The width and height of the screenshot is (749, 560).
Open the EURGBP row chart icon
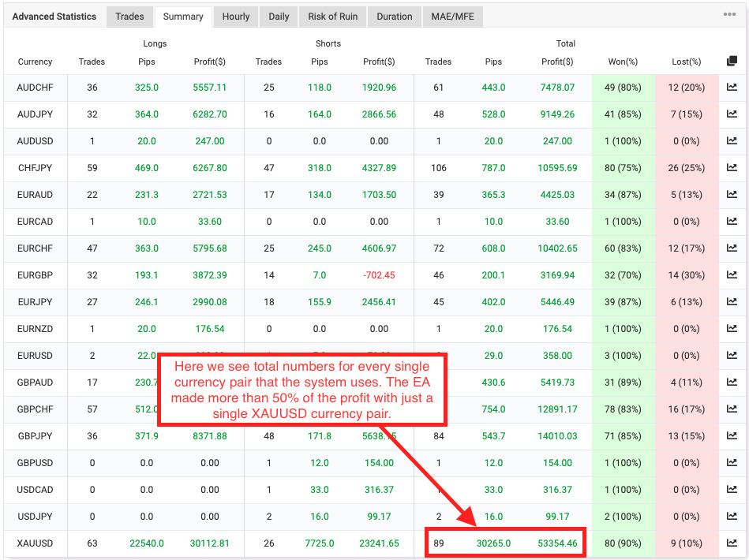[732, 275]
